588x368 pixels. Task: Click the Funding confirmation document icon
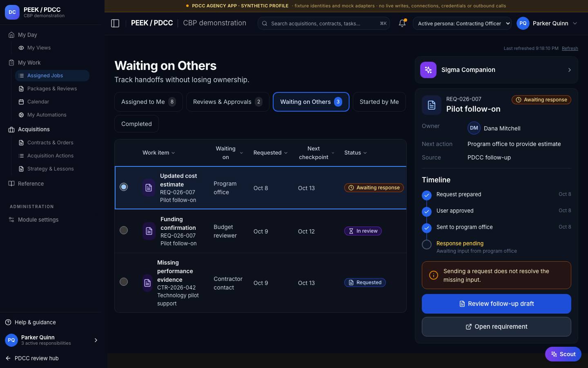pos(149,231)
